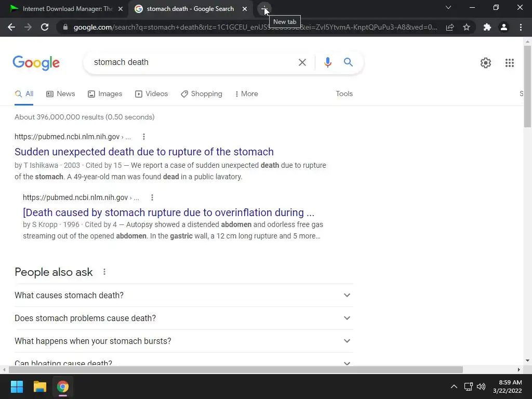Go back to the previous page
The image size is (532, 399).
click(11, 27)
